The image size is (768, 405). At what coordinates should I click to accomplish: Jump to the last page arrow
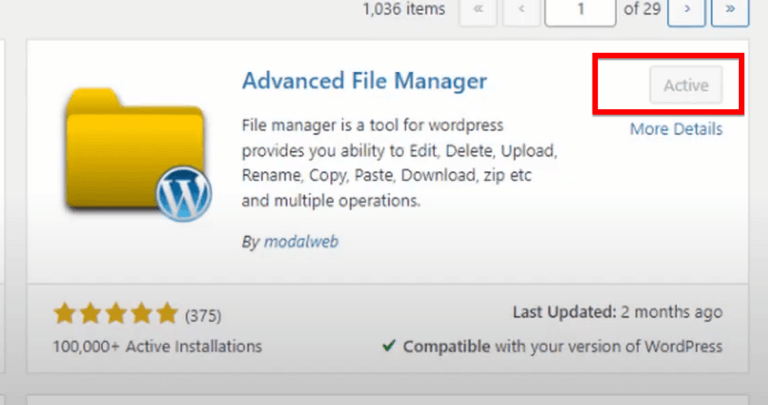pyautogui.click(x=729, y=10)
